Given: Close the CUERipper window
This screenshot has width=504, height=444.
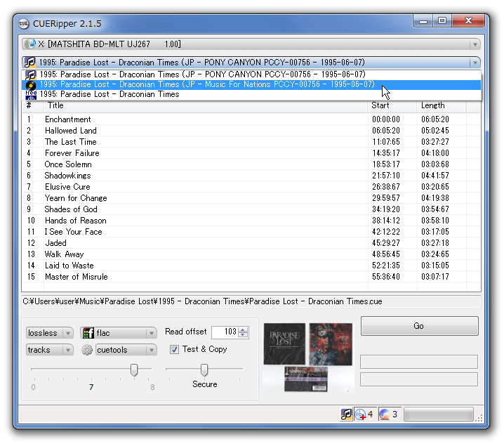Looking at the screenshot, I should pos(468,21).
